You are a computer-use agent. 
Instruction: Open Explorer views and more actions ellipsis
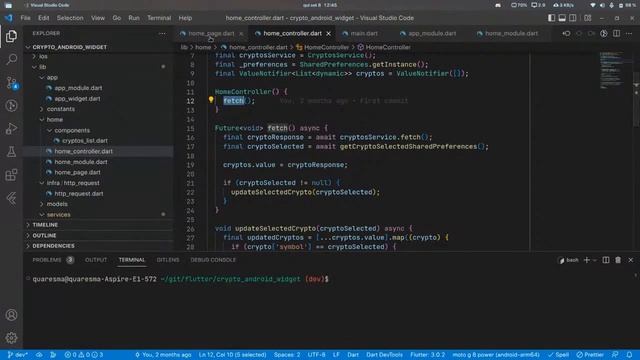point(162,33)
